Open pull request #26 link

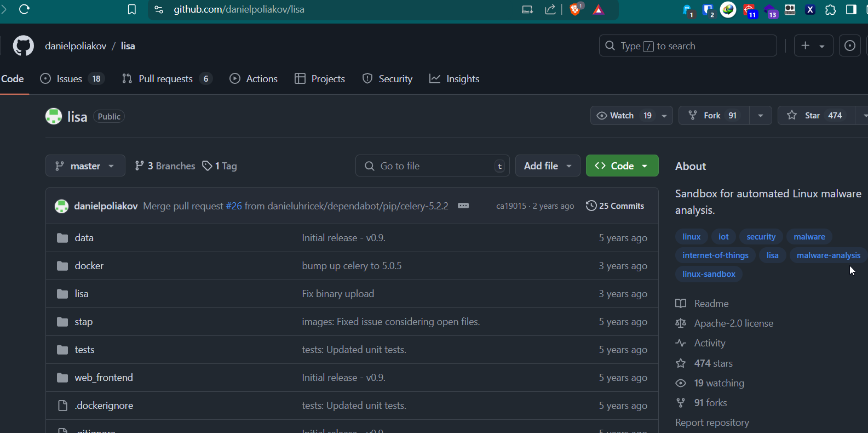click(234, 206)
